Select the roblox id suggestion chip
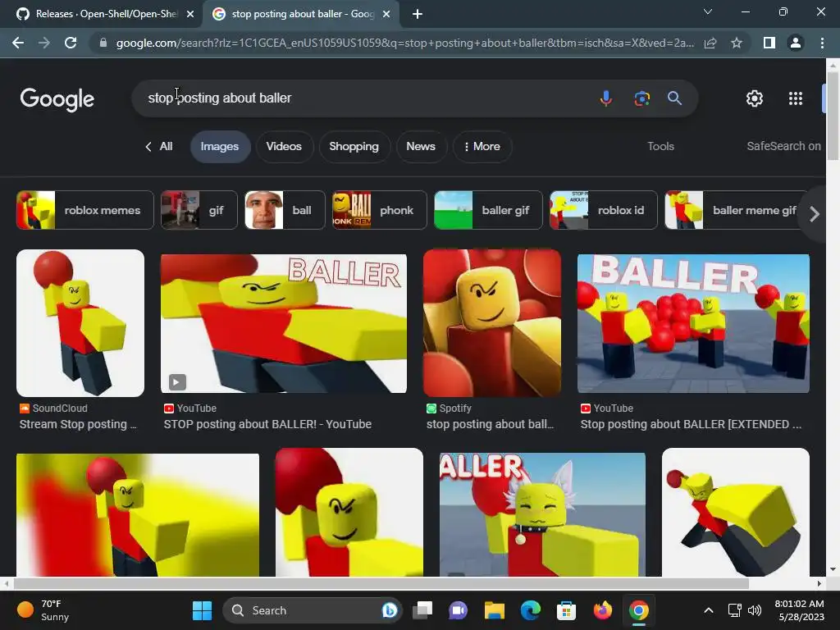The width and height of the screenshot is (840, 630). (604, 210)
